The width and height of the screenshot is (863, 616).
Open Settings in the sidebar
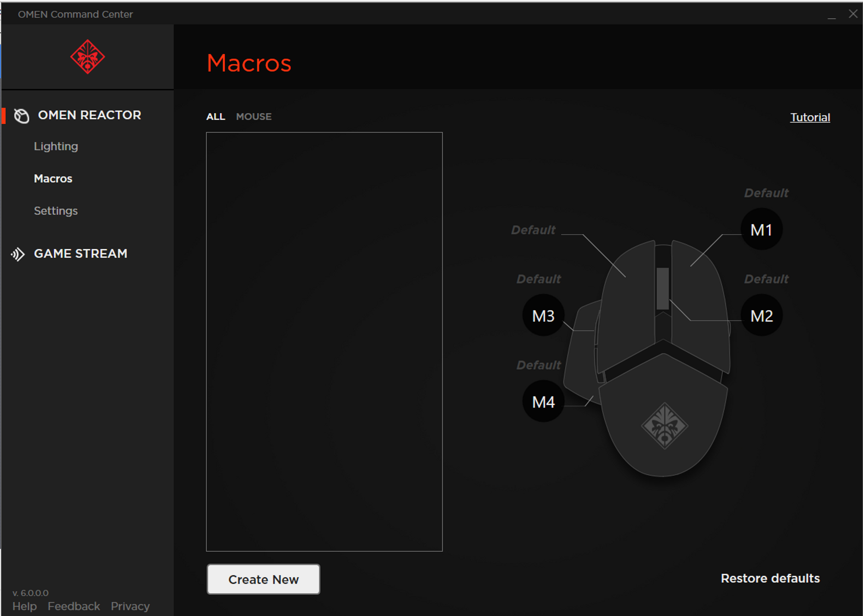tap(56, 211)
